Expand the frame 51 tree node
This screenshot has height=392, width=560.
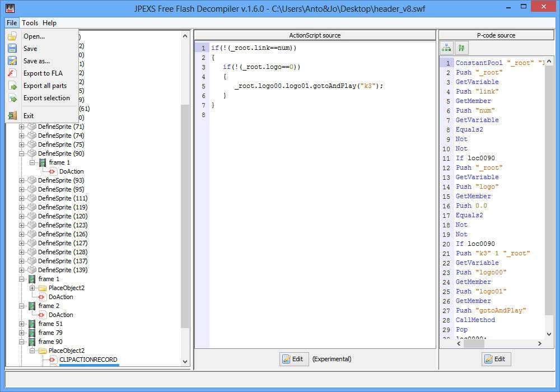[22, 324]
